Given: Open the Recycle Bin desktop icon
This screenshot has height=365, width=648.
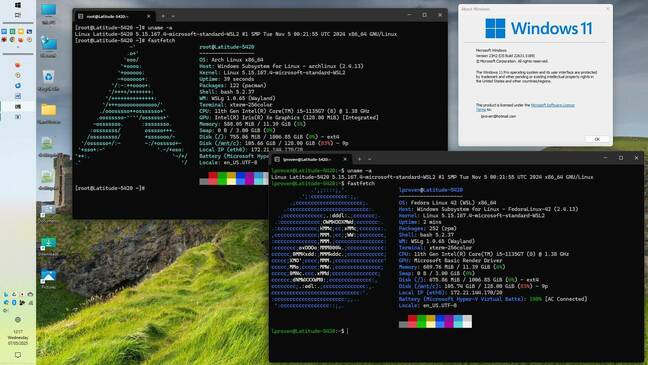Looking at the screenshot, I should (x=48, y=80).
